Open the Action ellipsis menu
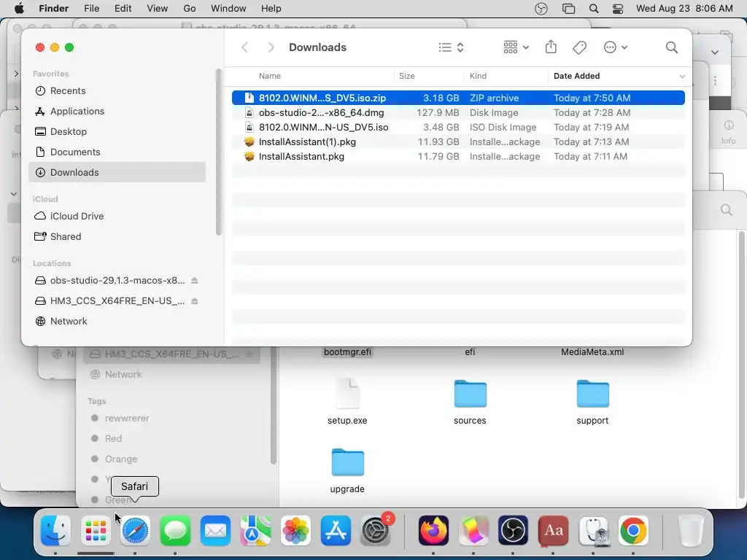This screenshot has height=560, width=747. click(x=615, y=47)
